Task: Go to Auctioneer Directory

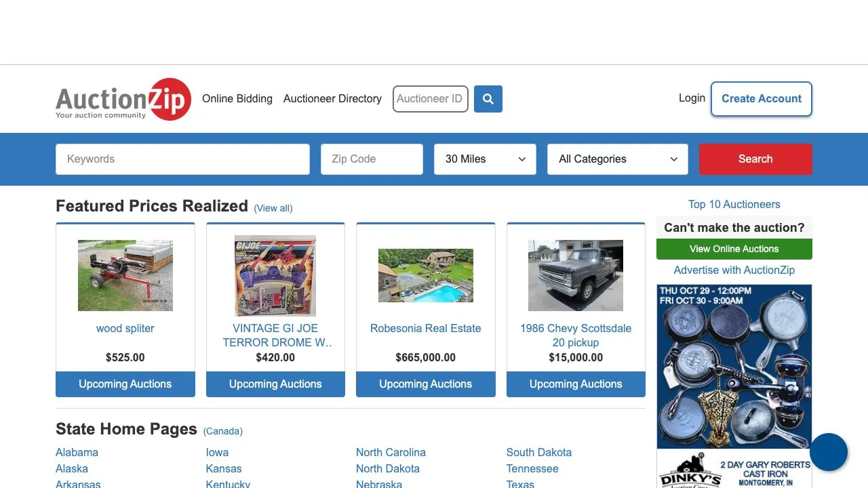Action: pos(332,99)
